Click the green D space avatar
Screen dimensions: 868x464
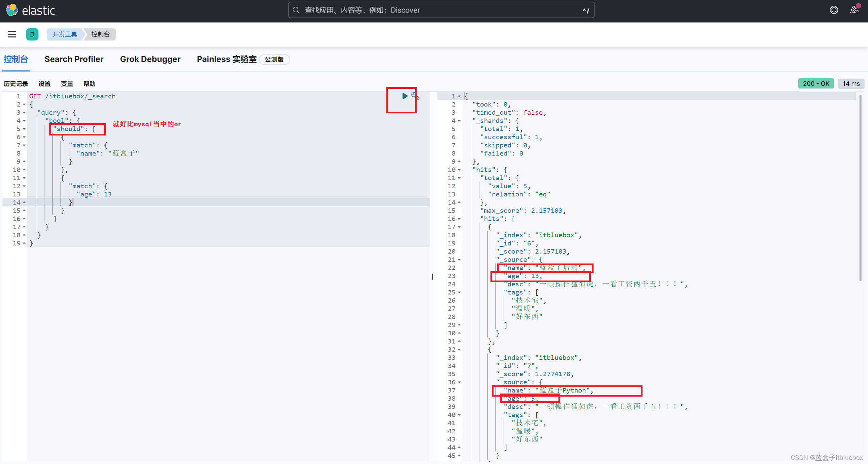(x=32, y=34)
